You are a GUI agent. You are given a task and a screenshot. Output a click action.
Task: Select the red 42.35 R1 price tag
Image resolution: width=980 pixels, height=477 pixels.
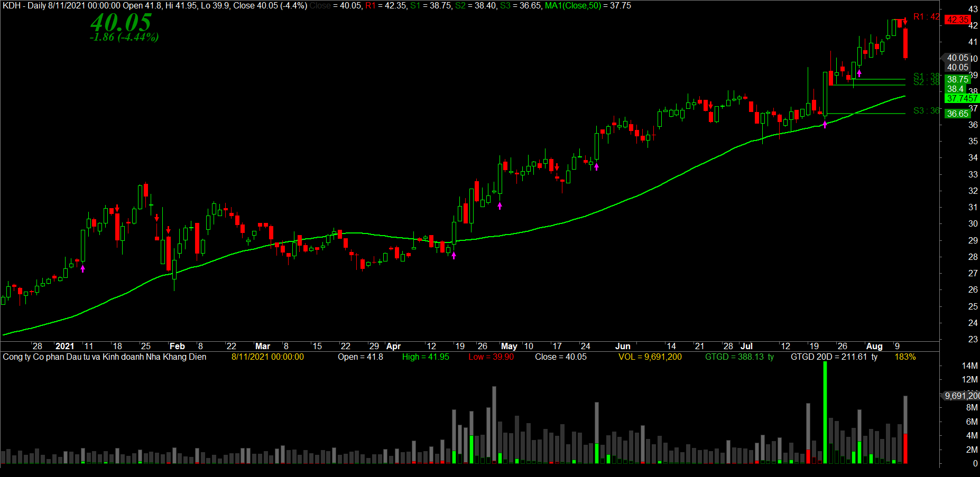[x=957, y=20]
